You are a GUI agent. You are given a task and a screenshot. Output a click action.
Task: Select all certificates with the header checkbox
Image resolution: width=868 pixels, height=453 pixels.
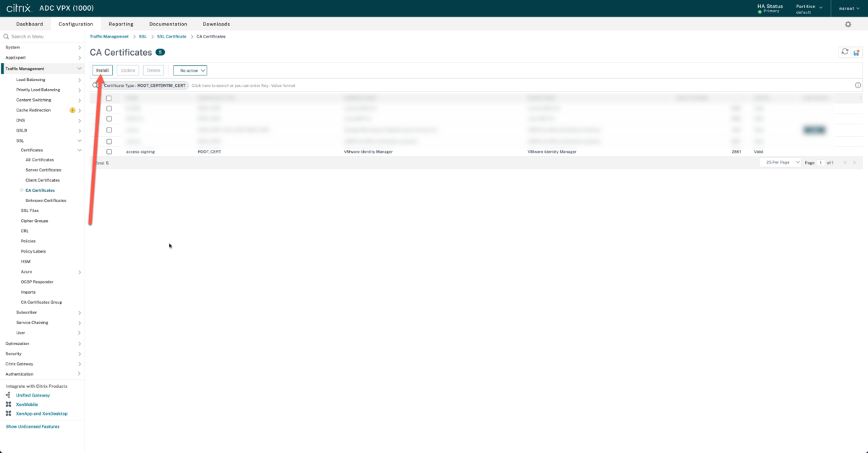pos(109,98)
